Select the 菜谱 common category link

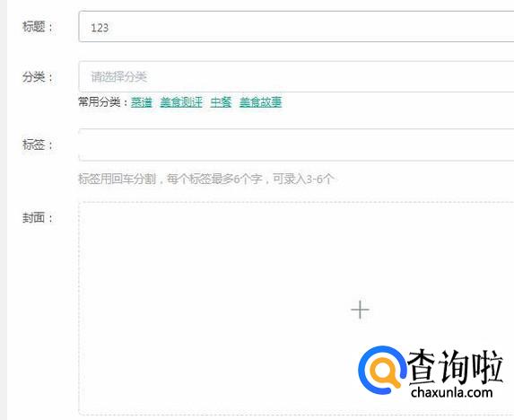click(142, 102)
